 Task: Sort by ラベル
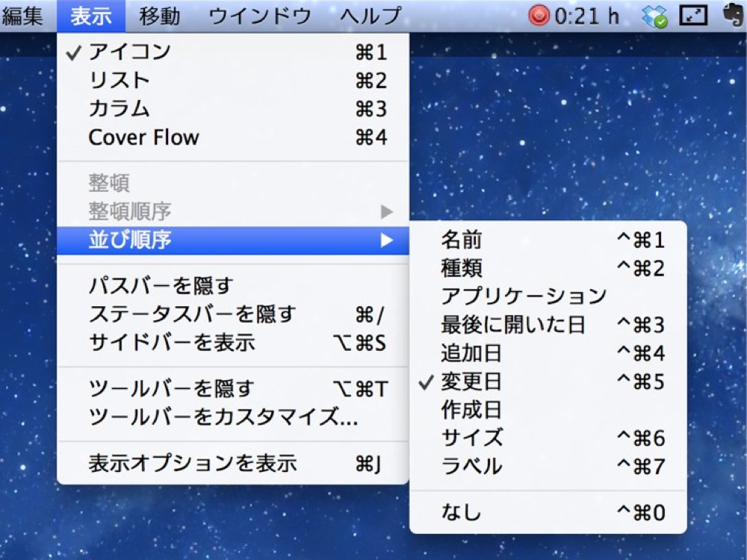click(x=548, y=466)
